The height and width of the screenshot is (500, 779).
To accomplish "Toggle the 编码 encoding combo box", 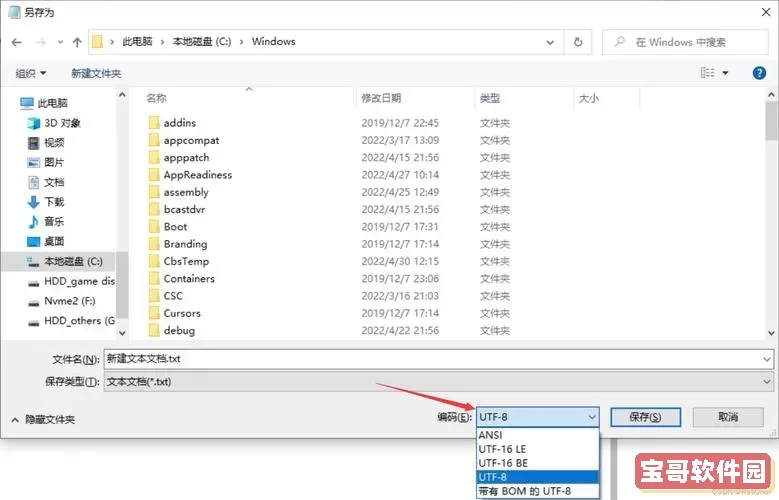I will click(538, 417).
